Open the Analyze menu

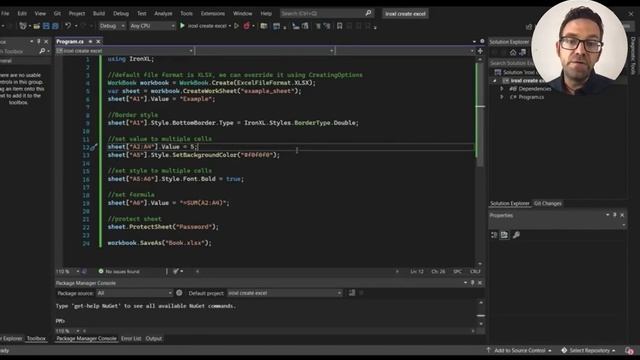tap(163, 13)
